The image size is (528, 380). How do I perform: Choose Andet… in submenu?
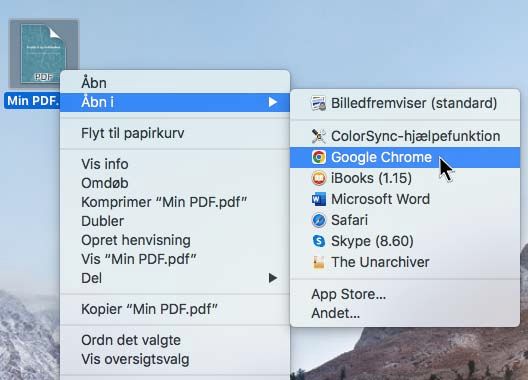[405, 313]
